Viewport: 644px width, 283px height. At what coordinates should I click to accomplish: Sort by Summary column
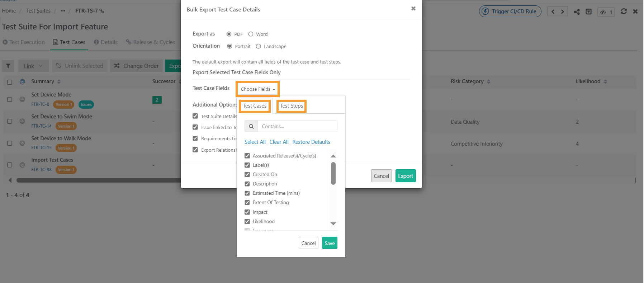[59, 82]
